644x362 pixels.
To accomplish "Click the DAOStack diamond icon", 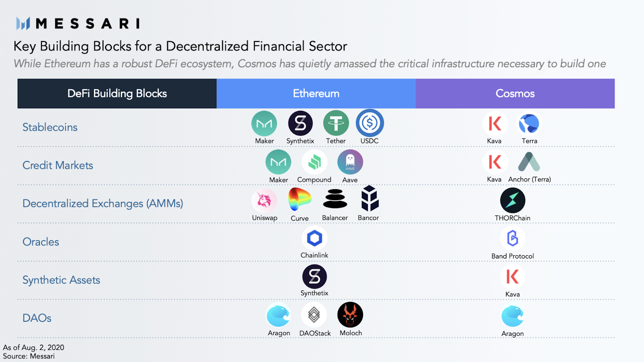I will coord(314,314).
